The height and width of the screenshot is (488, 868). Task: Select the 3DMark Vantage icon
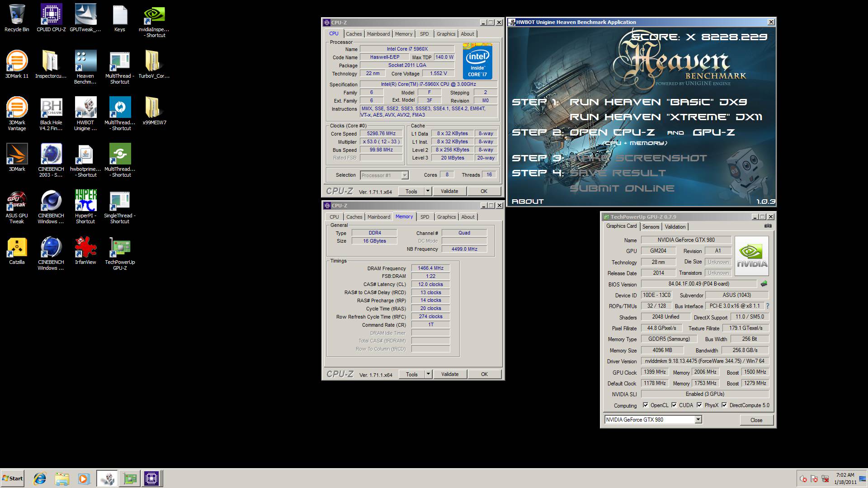click(17, 114)
